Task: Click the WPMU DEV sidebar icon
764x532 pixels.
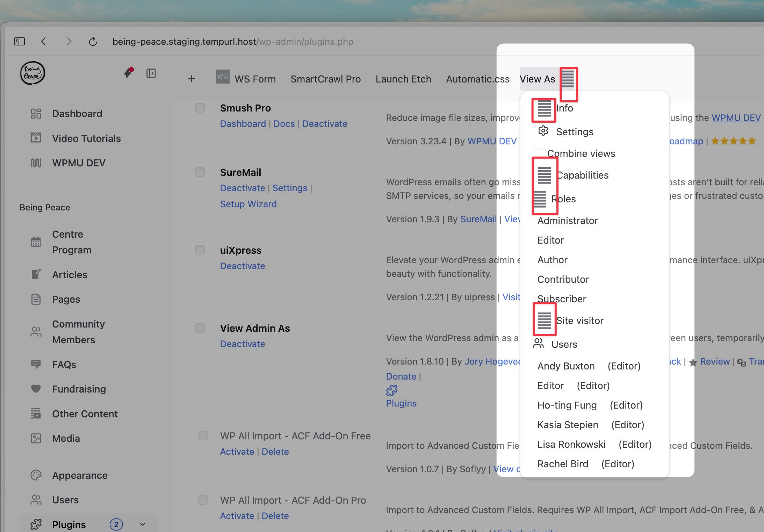Action: (36, 163)
